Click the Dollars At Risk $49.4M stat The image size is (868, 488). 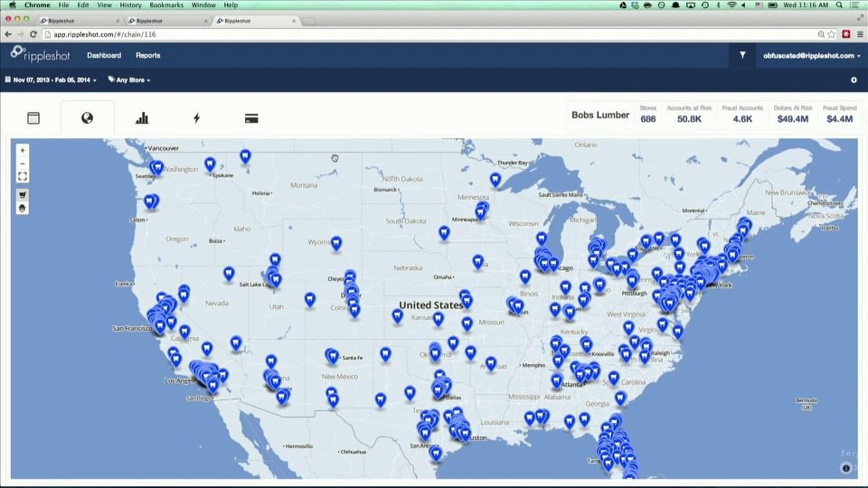793,115
